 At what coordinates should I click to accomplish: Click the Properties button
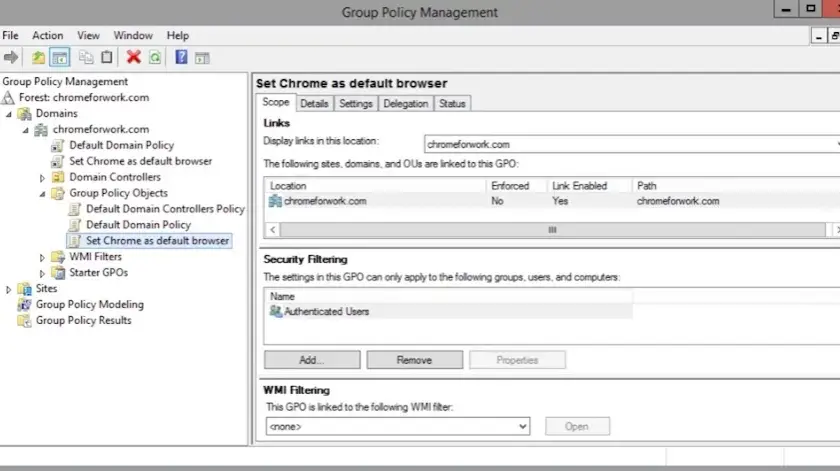tap(517, 360)
